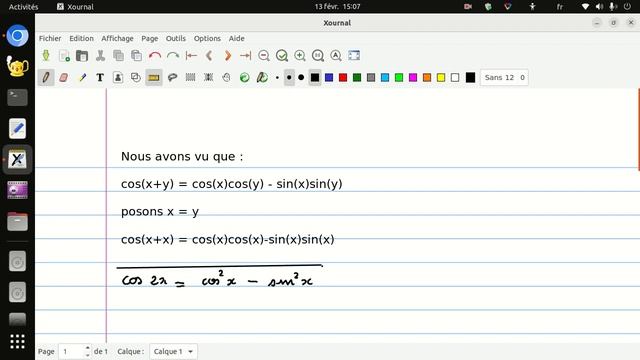Show applications grid in dock
Image resolution: width=640 pixels, height=360 pixels.
(x=17, y=341)
